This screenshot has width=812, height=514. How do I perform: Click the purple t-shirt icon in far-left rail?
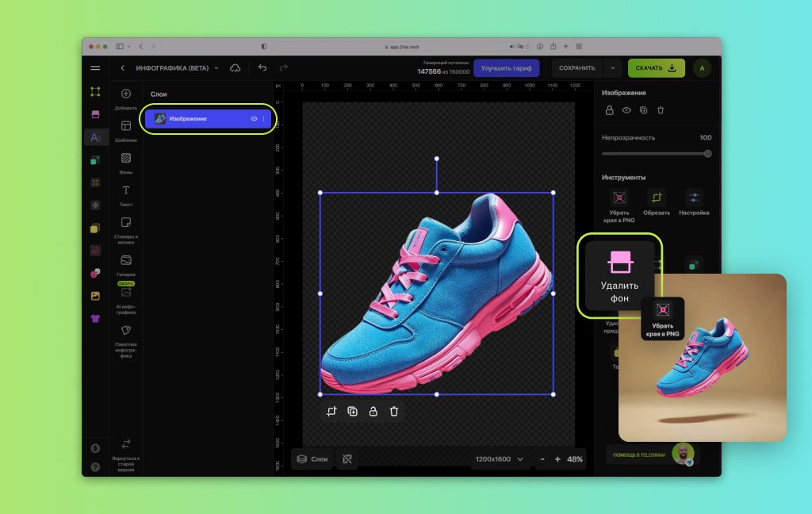click(95, 319)
